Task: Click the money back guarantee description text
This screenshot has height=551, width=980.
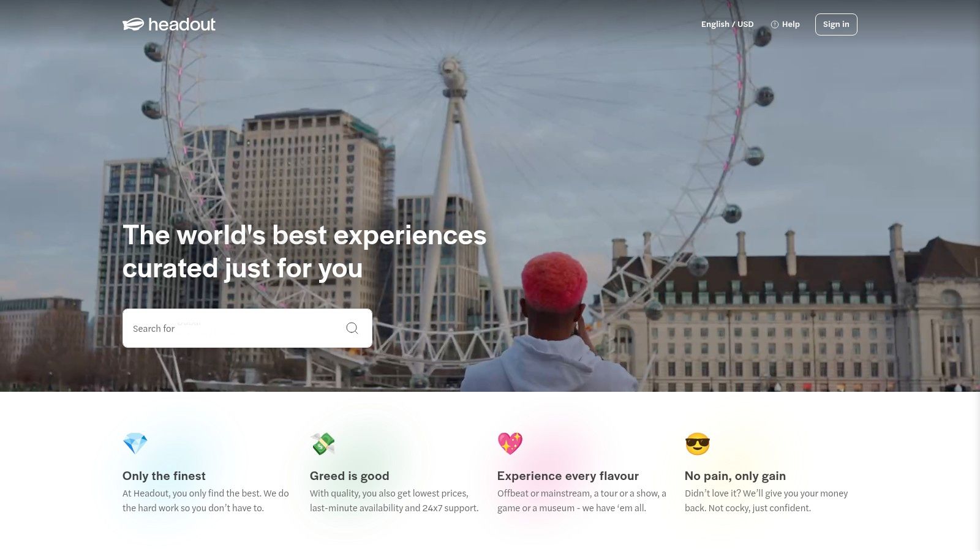Action: point(766,501)
